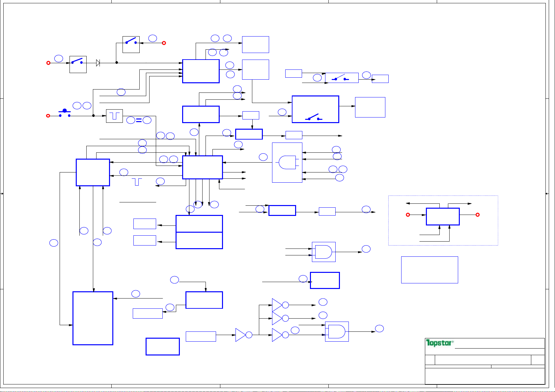Select the block inside the dotted border
This screenshot has width=555, height=392.
[443, 217]
